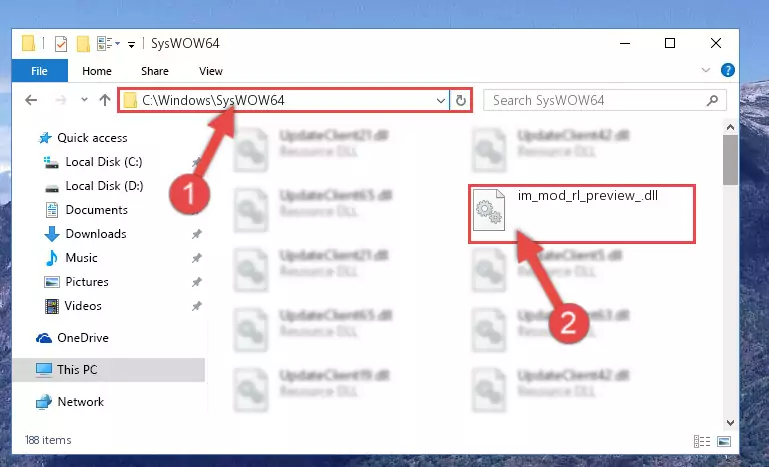Viewport: 769px width, 467px height.
Task: Click the Properties checkmark icon in title bar
Action: coord(61,44)
